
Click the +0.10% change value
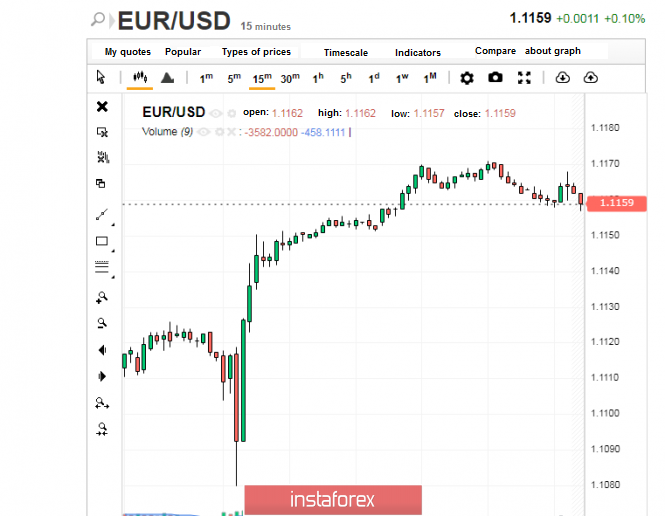(624, 19)
